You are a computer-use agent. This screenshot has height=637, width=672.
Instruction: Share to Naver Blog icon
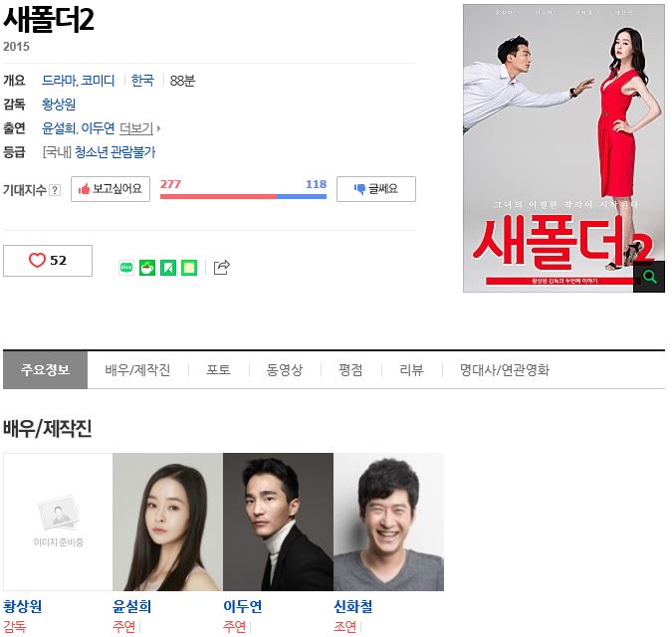tap(126, 268)
